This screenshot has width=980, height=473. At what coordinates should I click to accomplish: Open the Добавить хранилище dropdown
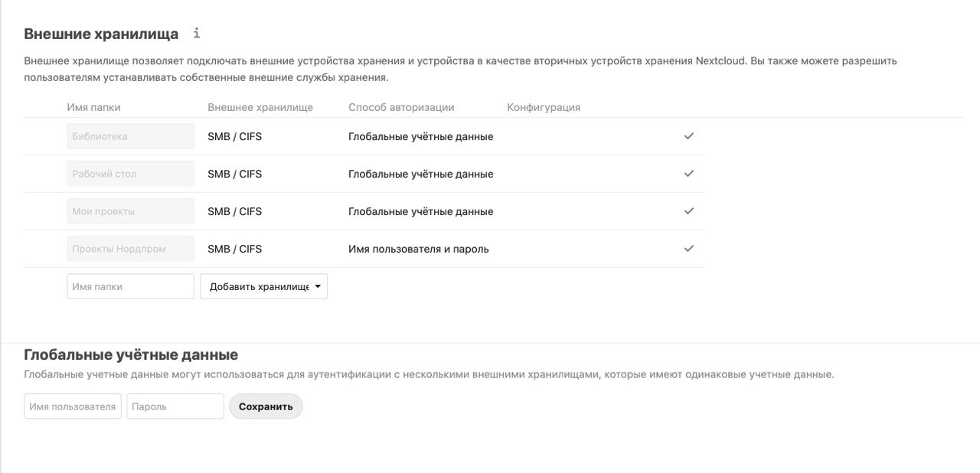(264, 286)
